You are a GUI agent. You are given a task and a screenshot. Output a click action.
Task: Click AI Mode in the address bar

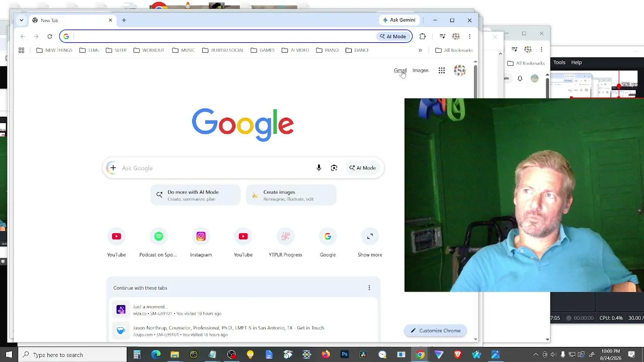[x=393, y=36]
